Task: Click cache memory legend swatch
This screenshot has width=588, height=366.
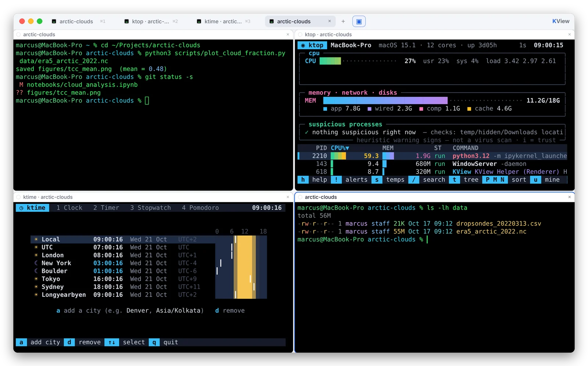Action: pyautogui.click(x=469, y=109)
